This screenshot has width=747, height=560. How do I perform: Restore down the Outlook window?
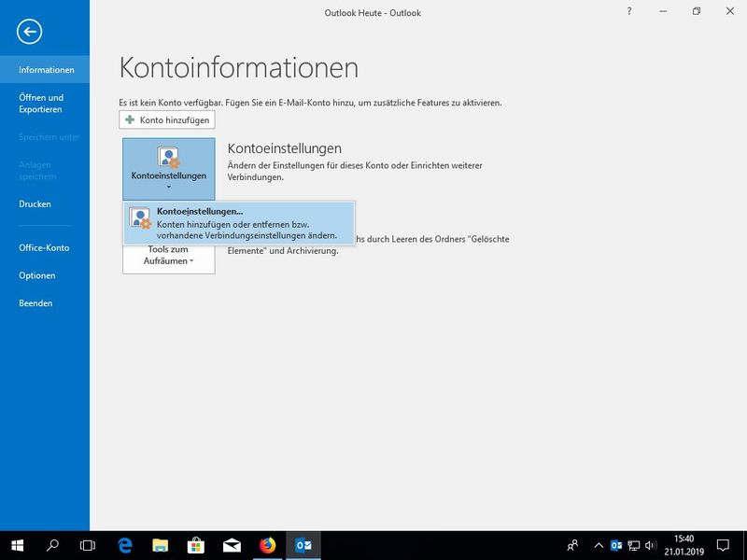pyautogui.click(x=697, y=11)
